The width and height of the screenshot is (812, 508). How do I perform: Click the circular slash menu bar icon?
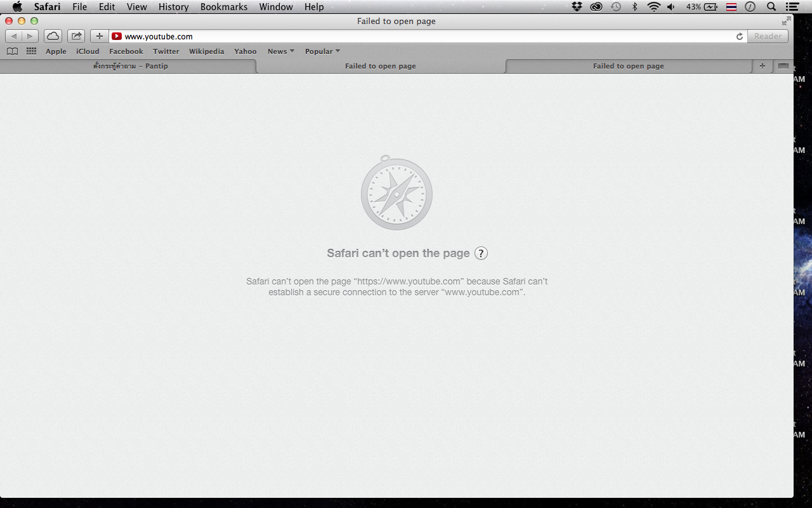pos(750,7)
